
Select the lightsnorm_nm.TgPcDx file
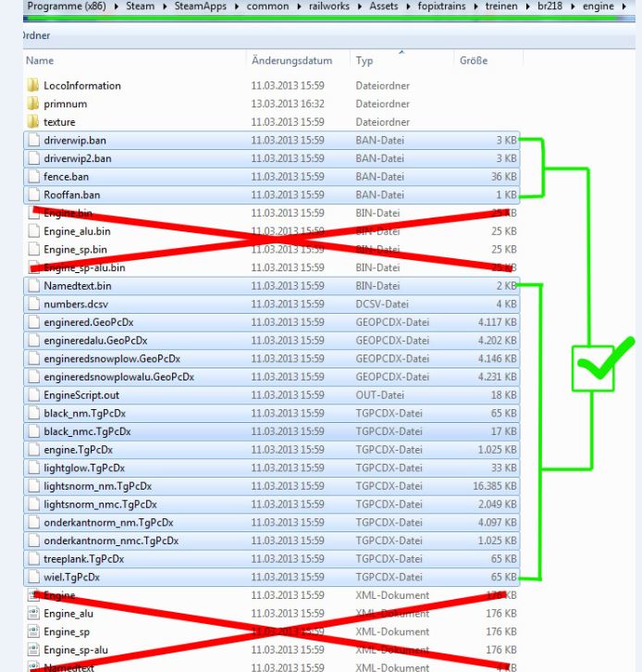click(272, 486)
